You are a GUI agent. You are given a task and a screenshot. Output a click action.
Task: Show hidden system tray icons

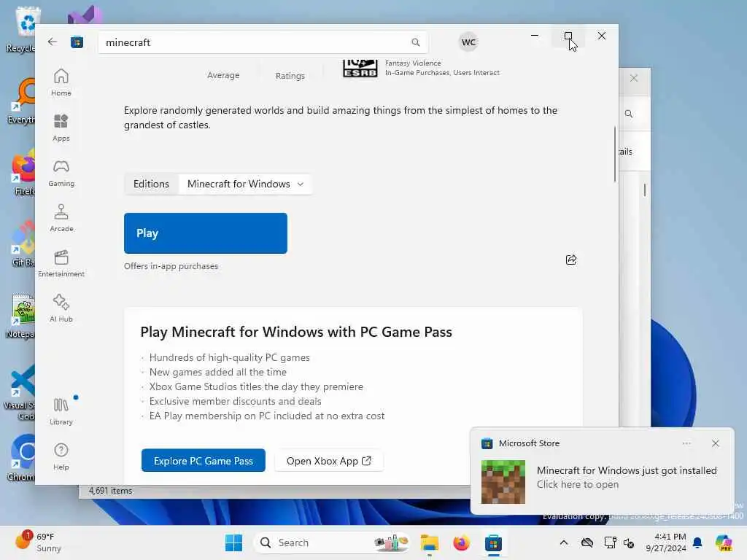coord(564,542)
